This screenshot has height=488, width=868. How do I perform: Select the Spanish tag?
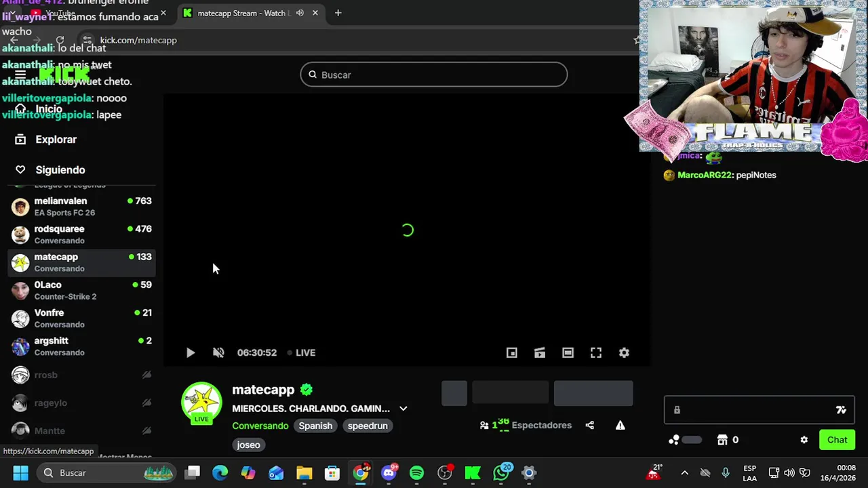pyautogui.click(x=315, y=426)
